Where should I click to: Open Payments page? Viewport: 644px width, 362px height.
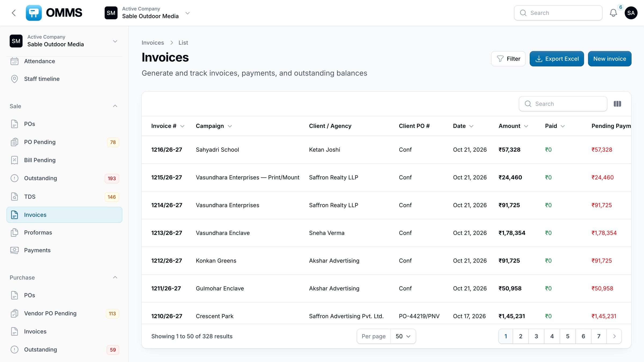[64, 250]
